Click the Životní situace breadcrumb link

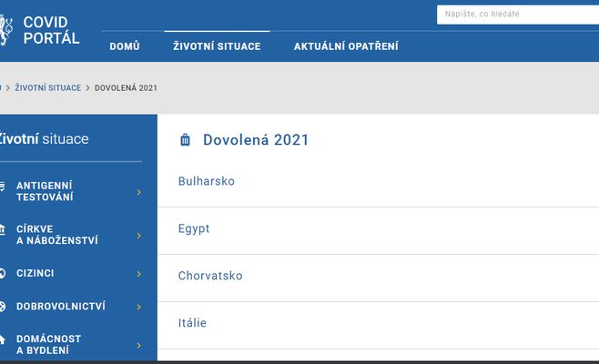click(46, 87)
